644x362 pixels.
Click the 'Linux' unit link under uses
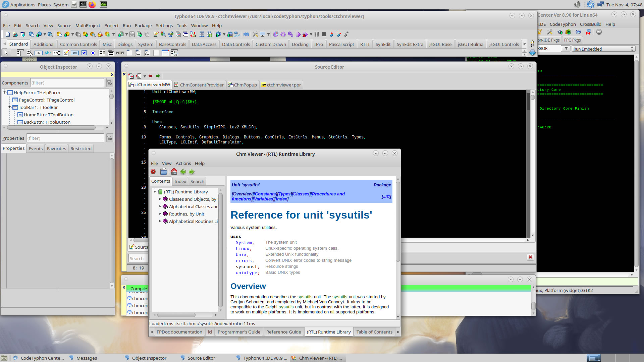[x=242, y=249]
